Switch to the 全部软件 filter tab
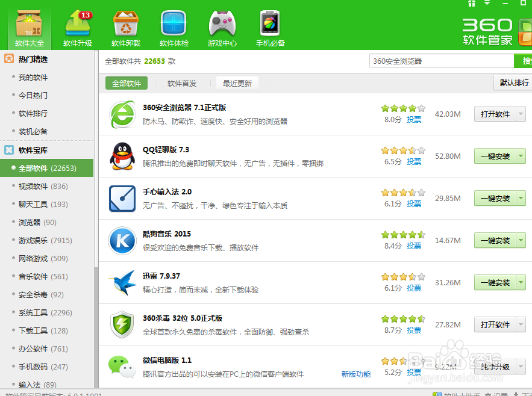 pyautogui.click(x=127, y=83)
